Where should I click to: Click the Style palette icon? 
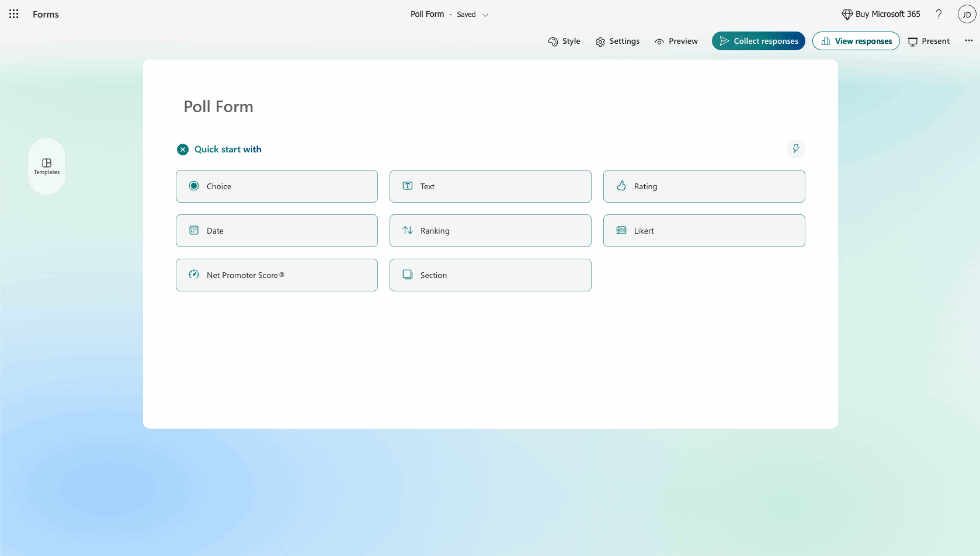pos(552,41)
